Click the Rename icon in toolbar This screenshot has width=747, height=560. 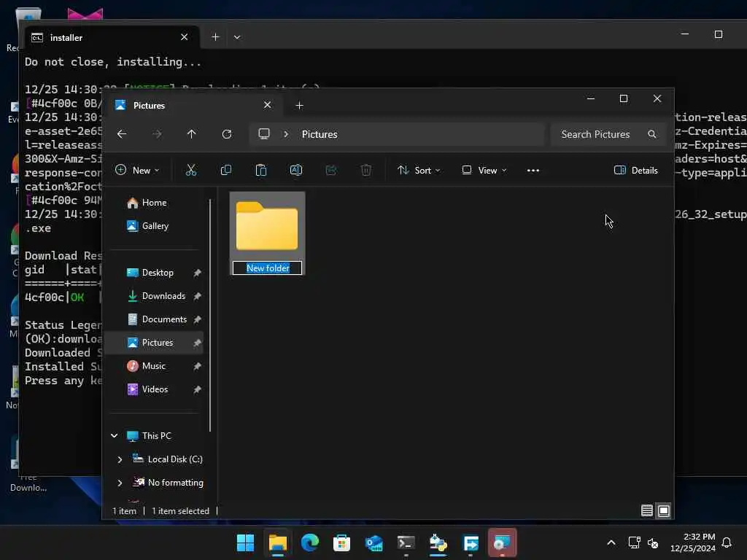(296, 170)
